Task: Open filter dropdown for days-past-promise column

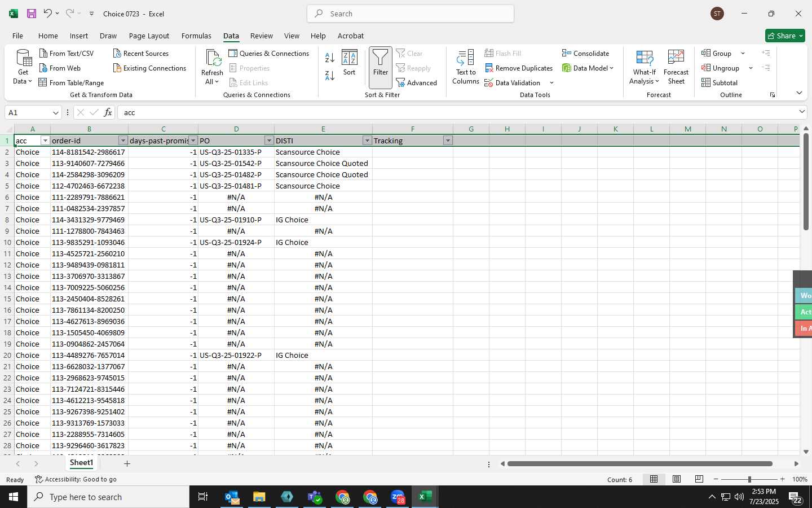Action: coord(193,141)
